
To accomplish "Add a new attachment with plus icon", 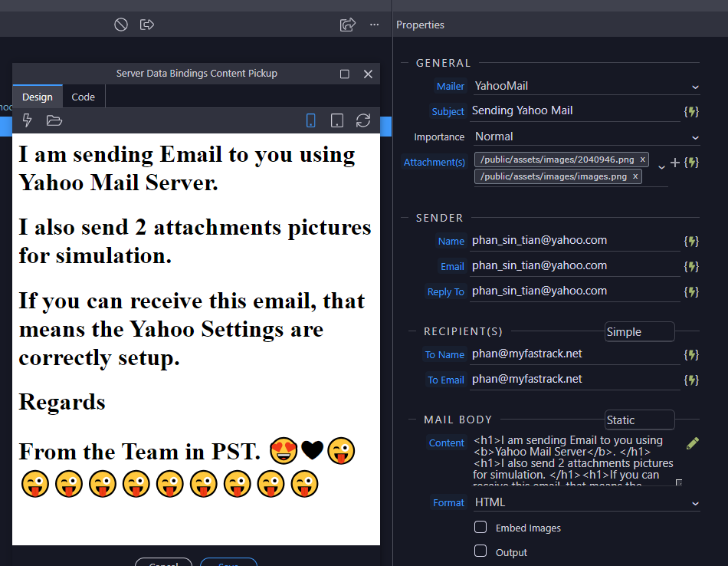I will point(675,162).
